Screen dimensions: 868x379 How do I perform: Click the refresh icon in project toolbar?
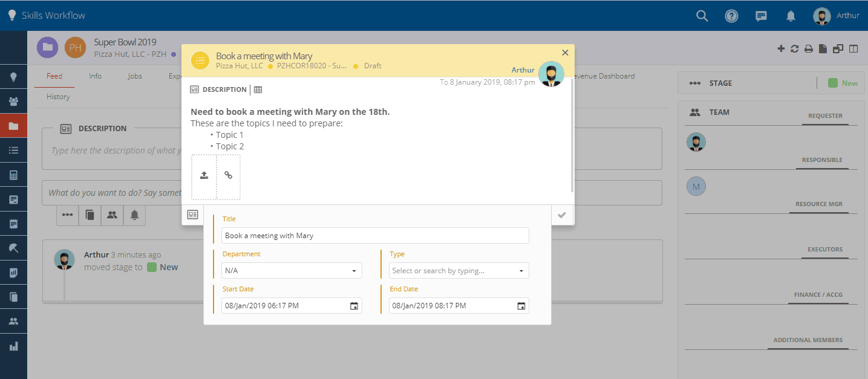(795, 49)
